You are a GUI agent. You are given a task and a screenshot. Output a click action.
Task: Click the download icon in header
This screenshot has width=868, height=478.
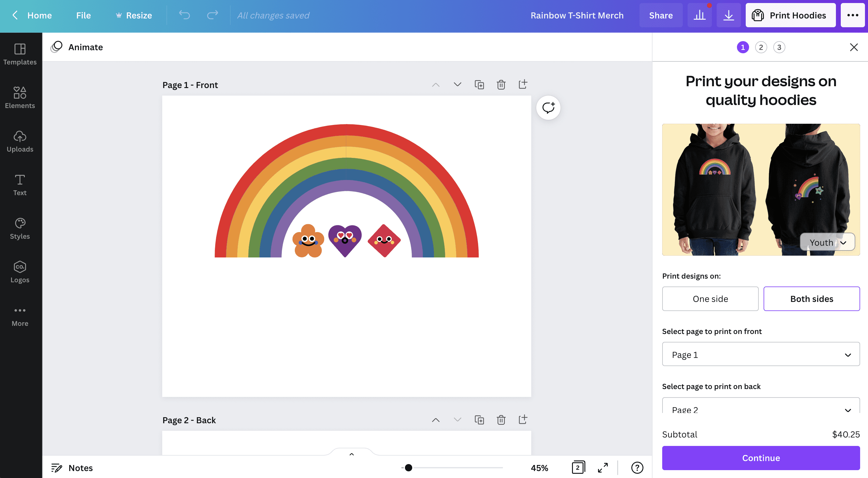[728, 15]
